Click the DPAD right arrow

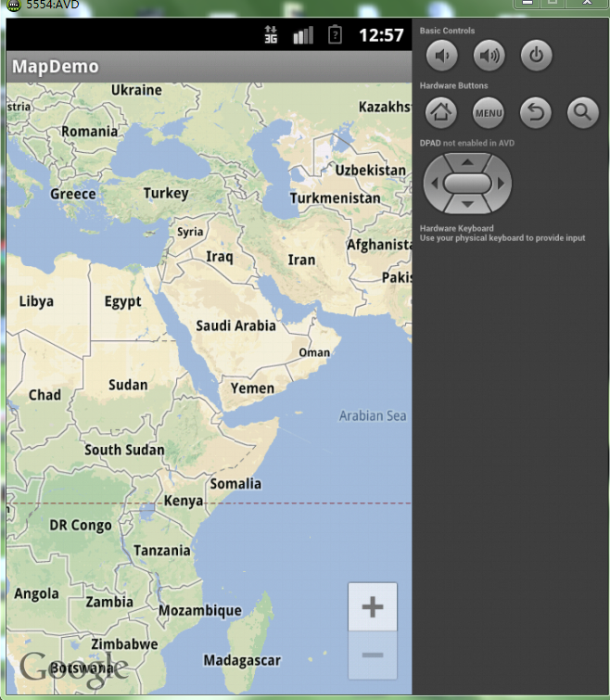tap(501, 183)
